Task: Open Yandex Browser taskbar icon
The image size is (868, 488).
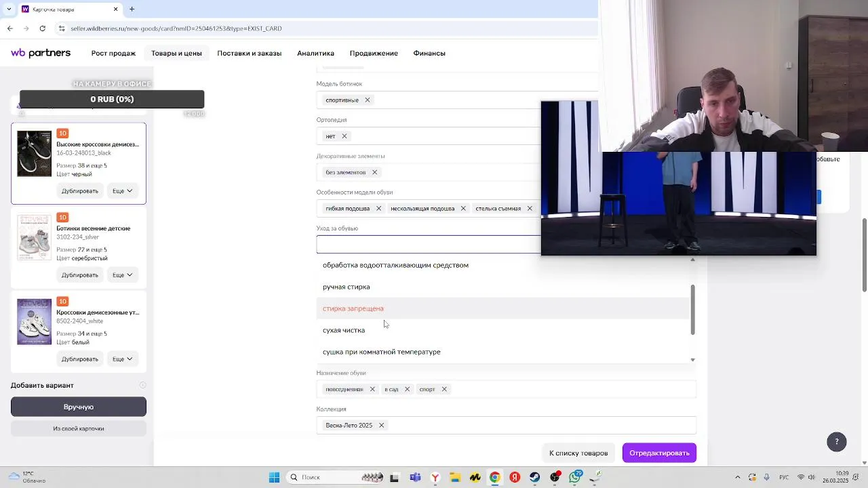Action: [435, 477]
